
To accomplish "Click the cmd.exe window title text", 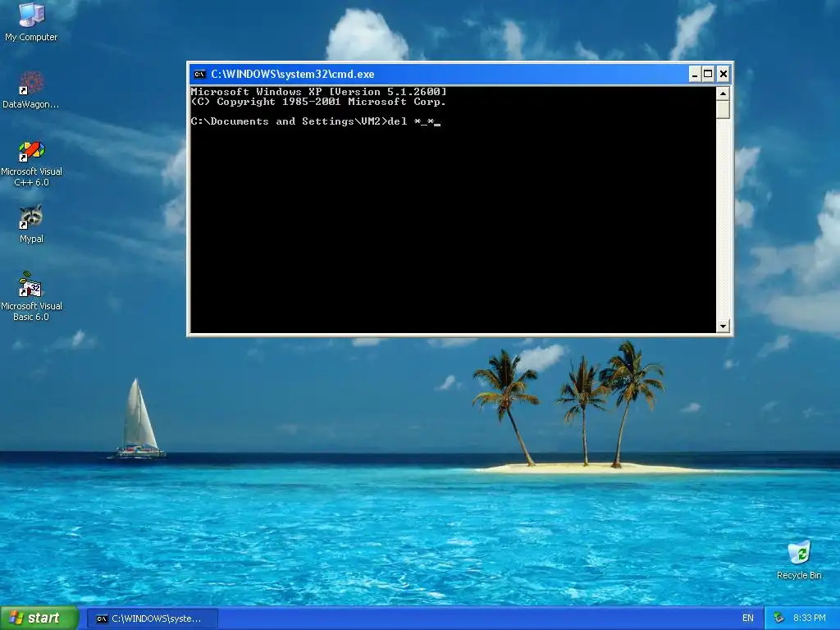I will click(x=293, y=74).
